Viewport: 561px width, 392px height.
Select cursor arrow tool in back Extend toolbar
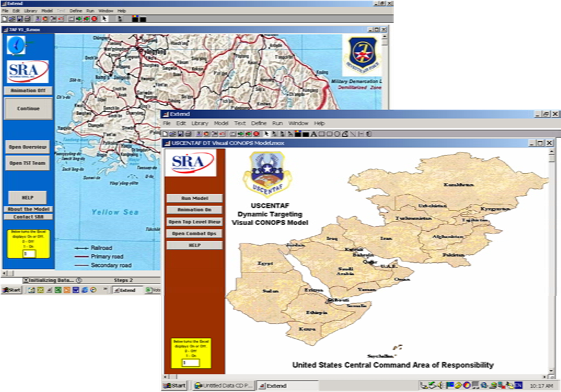click(104, 19)
